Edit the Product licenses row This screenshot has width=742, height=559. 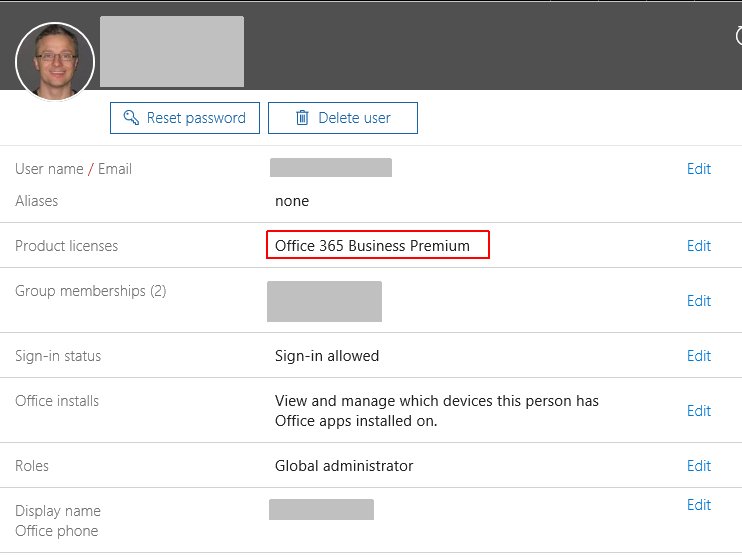(x=698, y=246)
